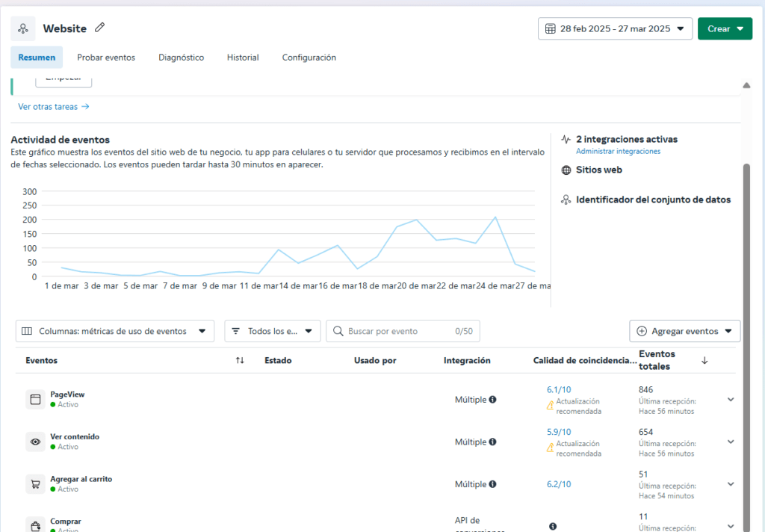Follow the Ver otras tareas link
The width and height of the screenshot is (765, 532).
pos(54,106)
